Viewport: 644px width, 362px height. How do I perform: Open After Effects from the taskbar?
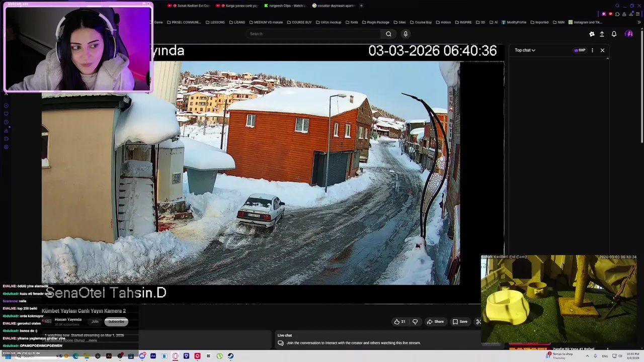pos(153,356)
